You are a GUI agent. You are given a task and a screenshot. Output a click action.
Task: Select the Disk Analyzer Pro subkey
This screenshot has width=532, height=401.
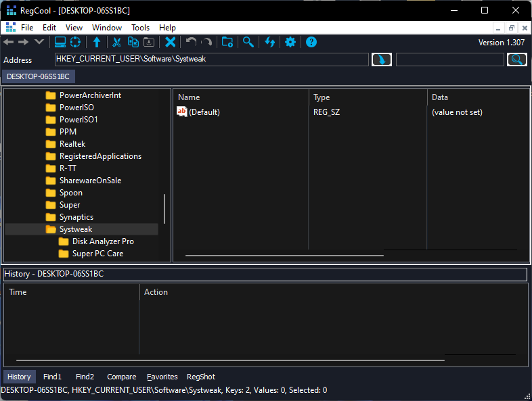[x=103, y=241]
